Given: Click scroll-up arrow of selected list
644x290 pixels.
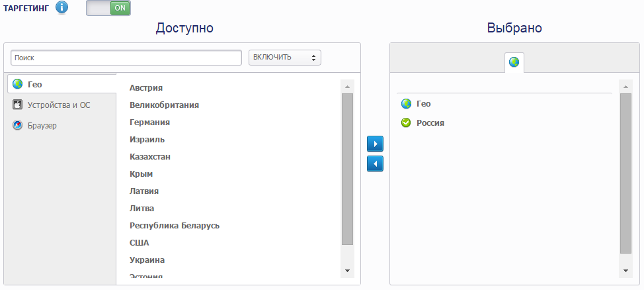Looking at the screenshot, I should tap(626, 87).
